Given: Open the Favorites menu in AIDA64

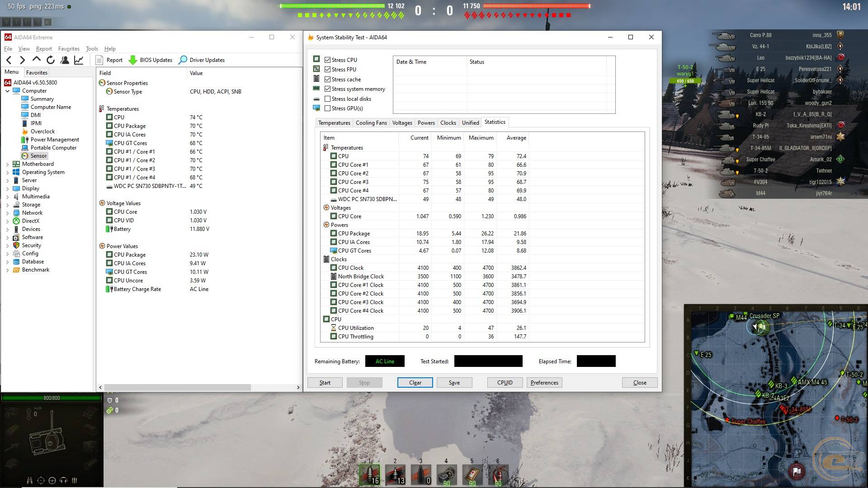Looking at the screenshot, I should pos(69,49).
